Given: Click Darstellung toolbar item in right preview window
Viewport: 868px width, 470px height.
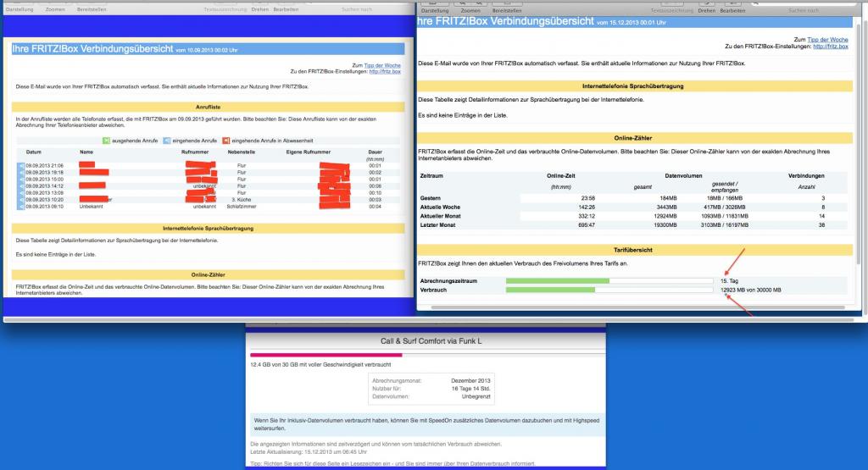Looking at the screenshot, I should (435, 10).
